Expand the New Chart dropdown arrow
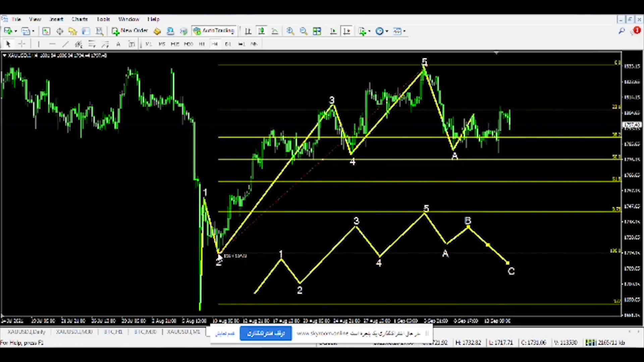Viewport: 644px width, 362px height. [15, 31]
